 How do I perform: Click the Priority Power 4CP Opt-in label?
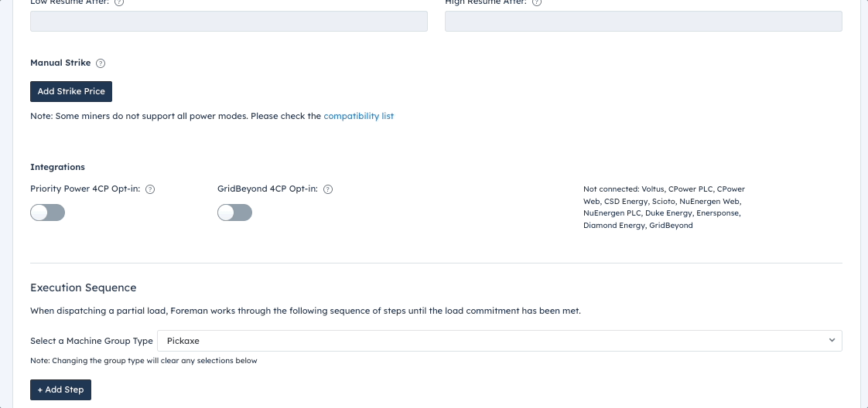pos(85,189)
